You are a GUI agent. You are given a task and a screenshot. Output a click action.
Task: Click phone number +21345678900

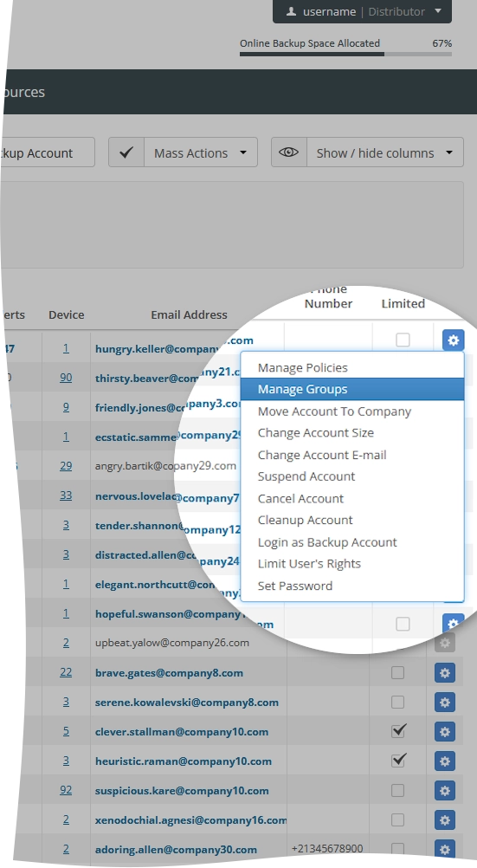click(327, 849)
